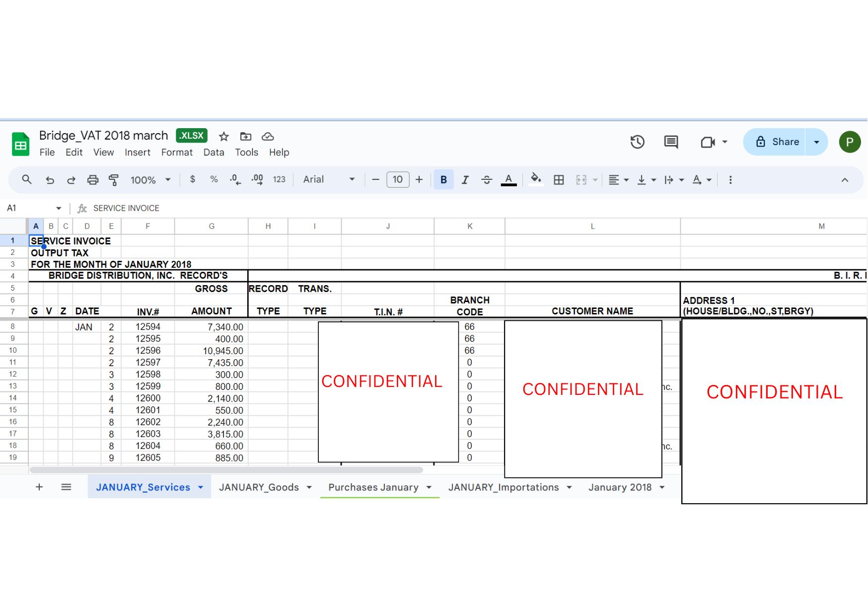868x616 pixels.
Task: Click the gross amount cell 10,945.00
Action: [212, 351]
